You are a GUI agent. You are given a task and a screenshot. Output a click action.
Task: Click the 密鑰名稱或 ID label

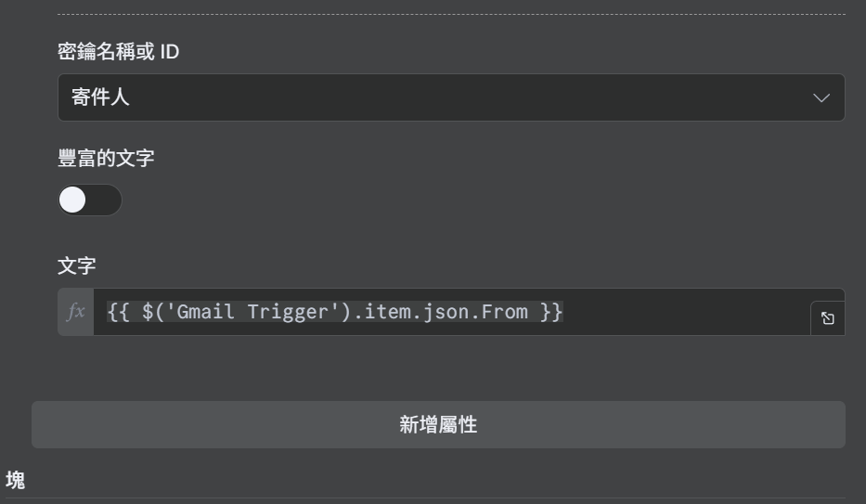tap(118, 51)
